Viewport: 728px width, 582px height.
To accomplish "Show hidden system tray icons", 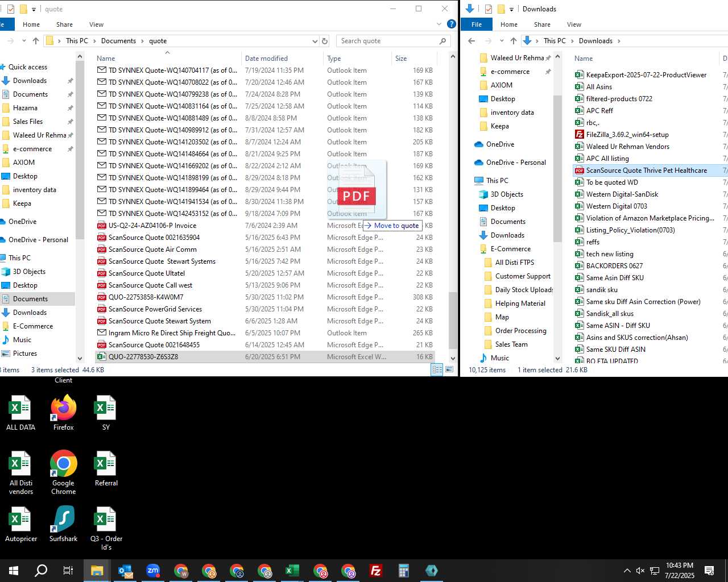I will pyautogui.click(x=627, y=571).
